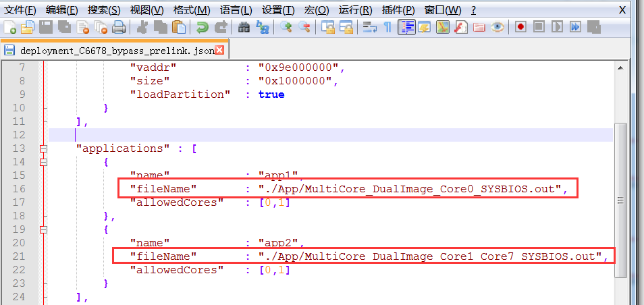Open the 插件(P) menu
The height and width of the screenshot is (305, 644).
pos(398,10)
